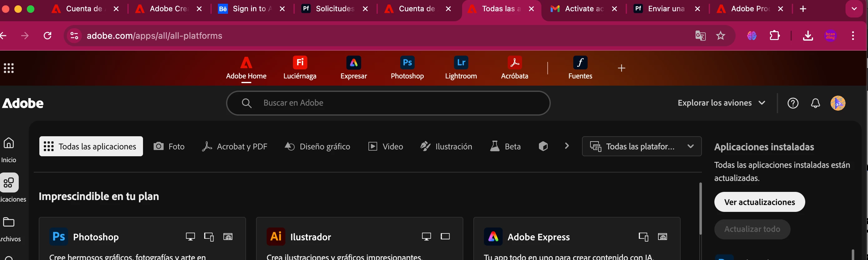The image size is (868, 260).
Task: Click Adobe Express mobile platform icon
Action: (x=643, y=237)
